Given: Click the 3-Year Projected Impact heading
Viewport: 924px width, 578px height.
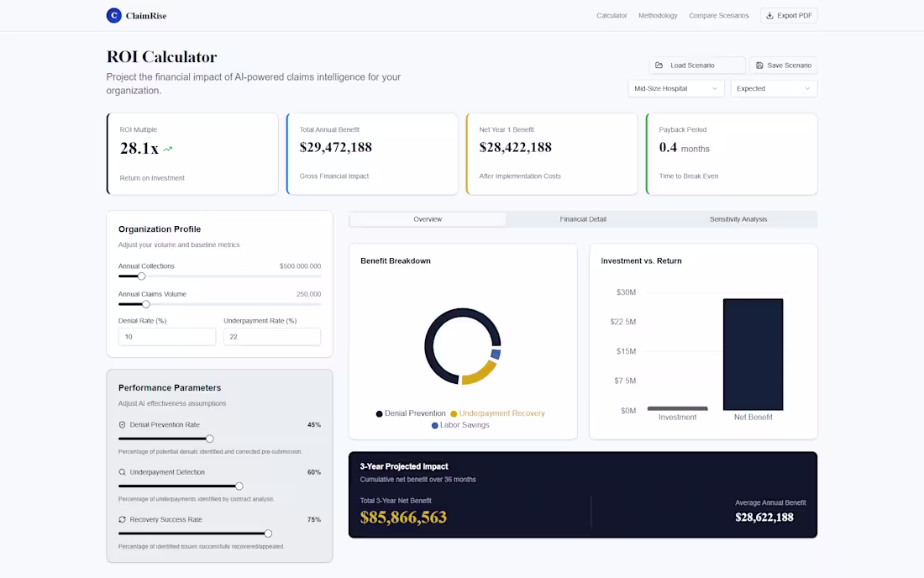Looking at the screenshot, I should click(404, 466).
